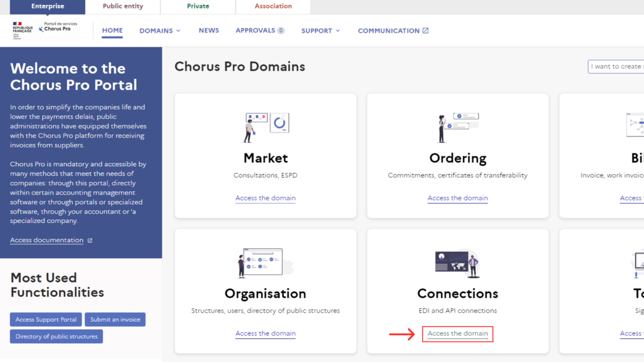The height and width of the screenshot is (362, 644).
Task: Click the République Française Chorus Pro logo
Action: (x=45, y=30)
